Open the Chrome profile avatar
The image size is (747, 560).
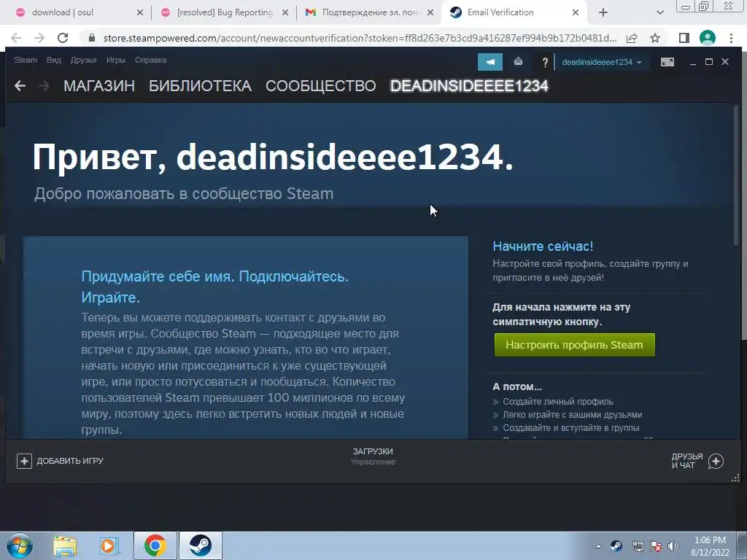tap(708, 38)
